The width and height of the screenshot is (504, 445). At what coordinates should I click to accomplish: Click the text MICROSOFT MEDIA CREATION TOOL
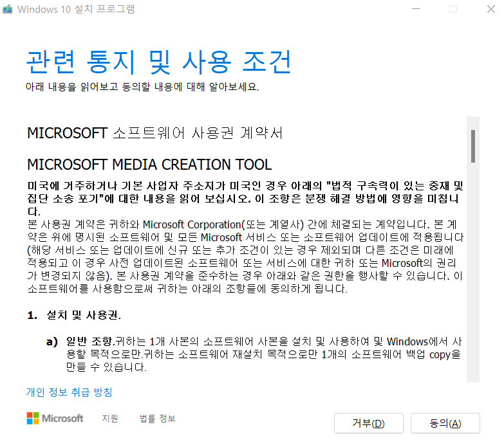coord(149,165)
